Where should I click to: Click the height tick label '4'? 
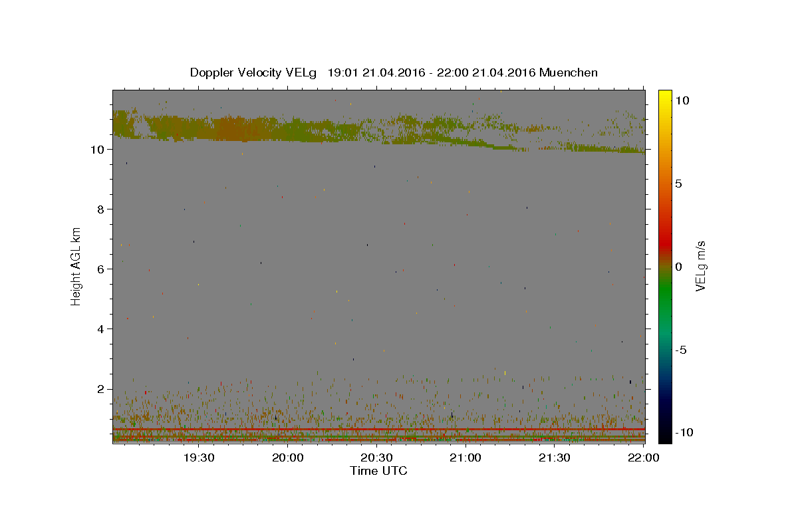point(101,329)
